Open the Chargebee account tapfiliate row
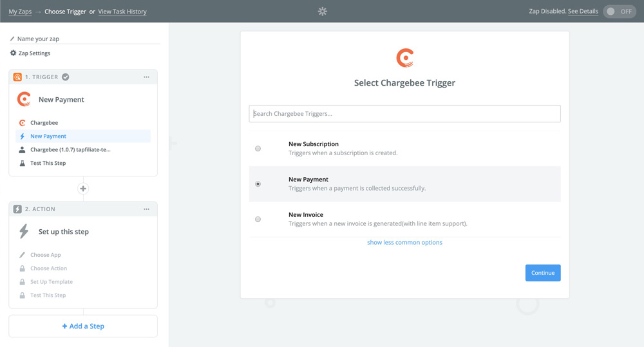Image resolution: width=644 pixels, height=347 pixels. (x=83, y=149)
